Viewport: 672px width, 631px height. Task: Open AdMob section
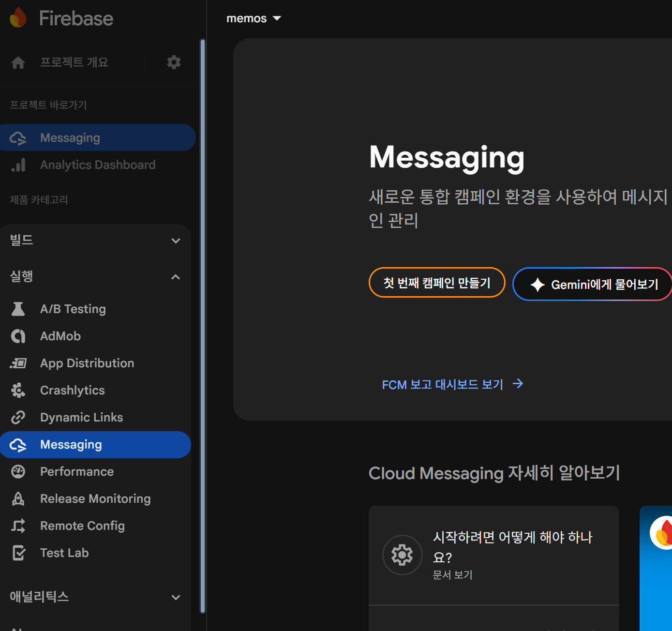pos(95,336)
